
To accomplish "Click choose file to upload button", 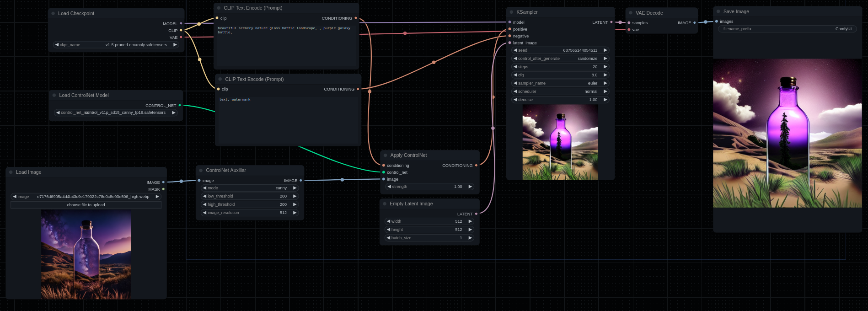I will (x=86, y=205).
